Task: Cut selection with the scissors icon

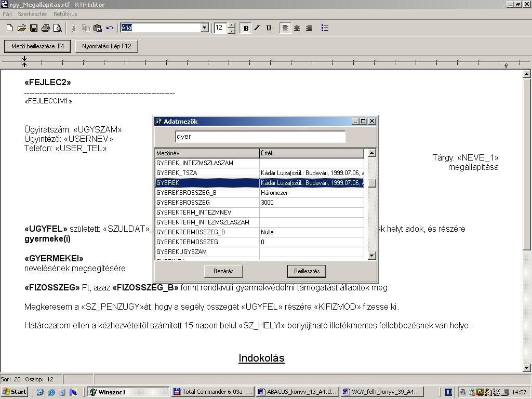Action: point(74,28)
